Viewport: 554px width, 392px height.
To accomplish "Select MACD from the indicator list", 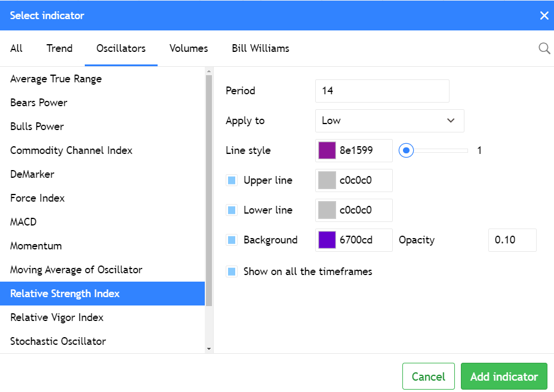I will (x=23, y=222).
